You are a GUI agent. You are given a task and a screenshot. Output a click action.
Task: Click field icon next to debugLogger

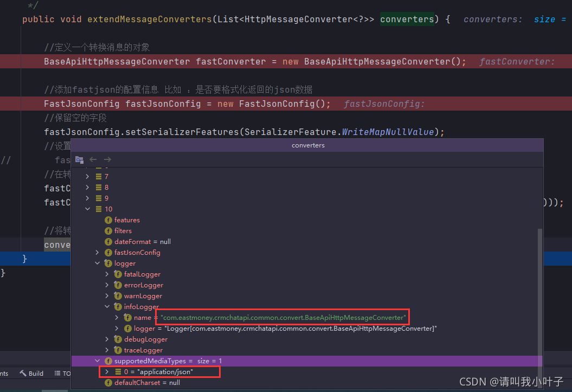(118, 339)
